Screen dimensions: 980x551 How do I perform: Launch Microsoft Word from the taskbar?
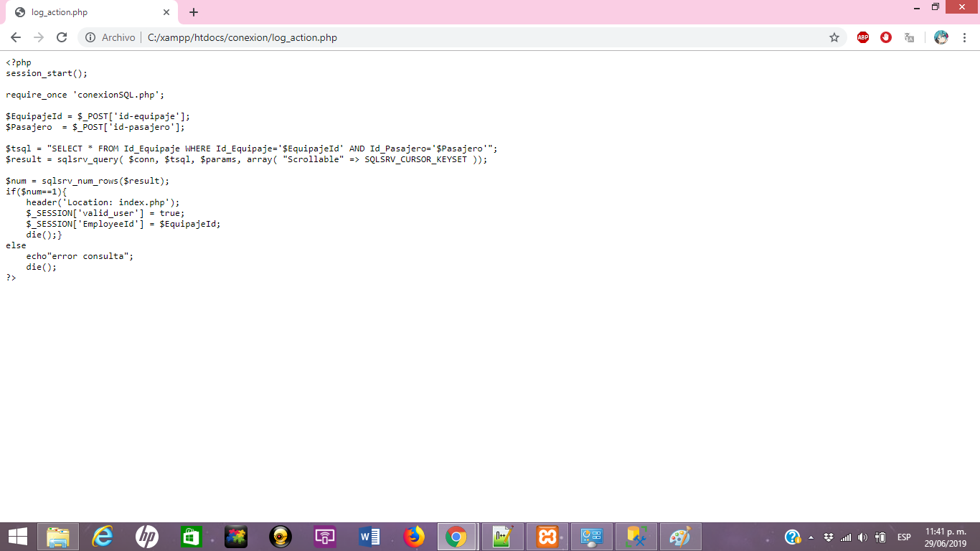point(369,537)
